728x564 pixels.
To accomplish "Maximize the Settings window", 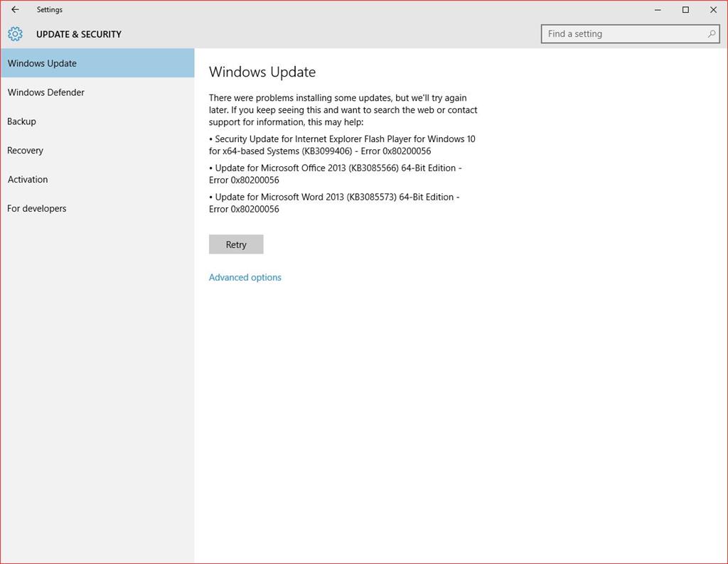I will (x=685, y=10).
